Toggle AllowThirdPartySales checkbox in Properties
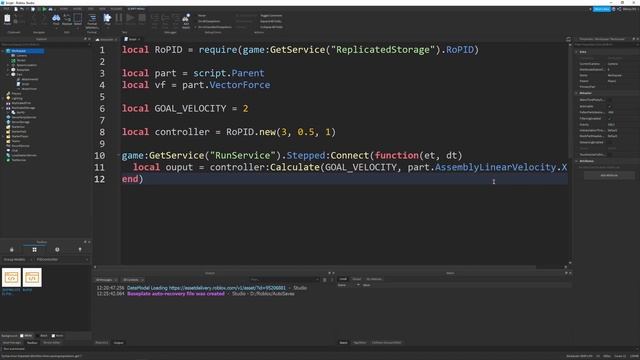 610,100
